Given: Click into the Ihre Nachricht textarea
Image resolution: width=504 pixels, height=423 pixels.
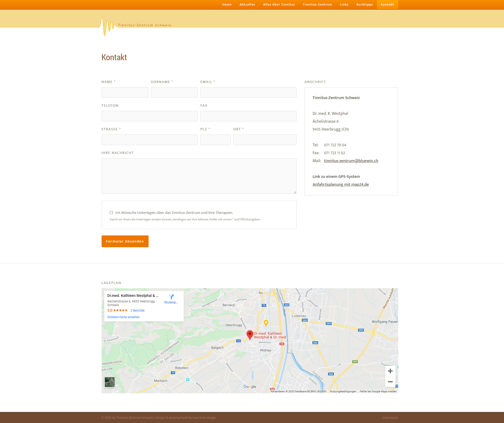Looking at the screenshot, I should point(199,176).
